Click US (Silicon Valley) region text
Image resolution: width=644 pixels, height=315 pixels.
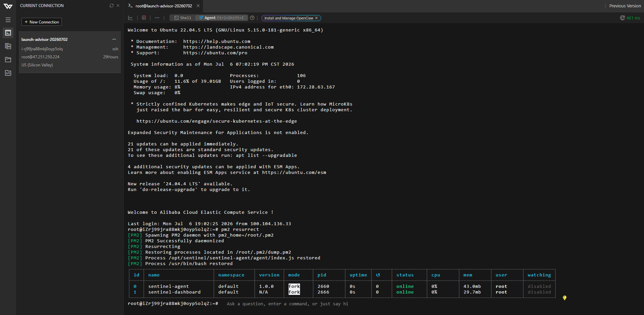click(37, 65)
